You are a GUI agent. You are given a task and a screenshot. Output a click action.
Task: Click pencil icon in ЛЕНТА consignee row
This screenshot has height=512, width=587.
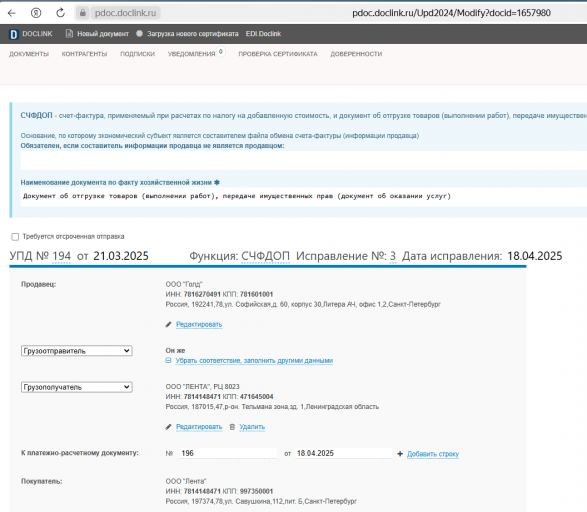(168, 427)
